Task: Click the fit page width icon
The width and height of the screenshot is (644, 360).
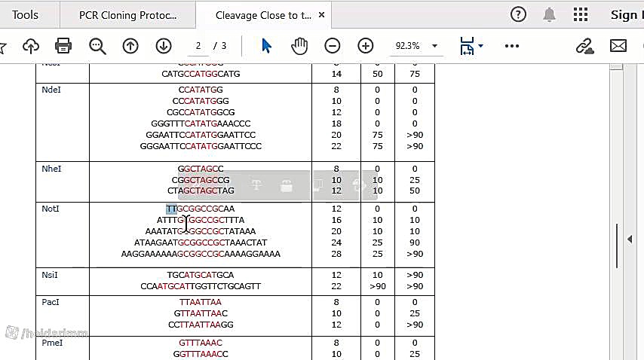Action: tap(467, 46)
